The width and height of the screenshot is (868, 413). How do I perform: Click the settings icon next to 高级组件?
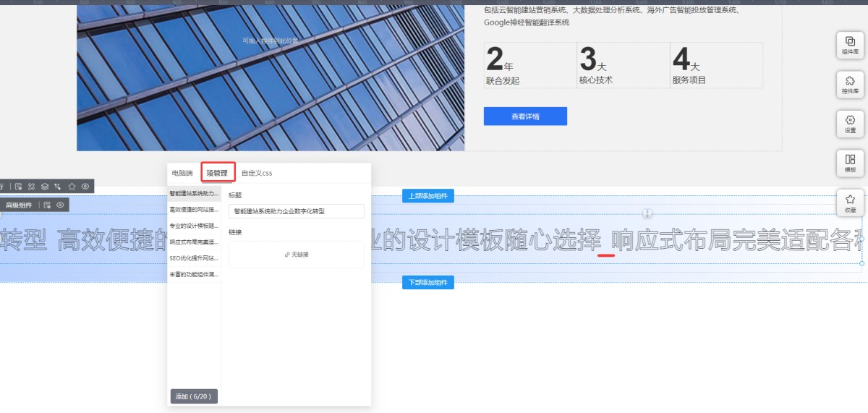coord(47,205)
